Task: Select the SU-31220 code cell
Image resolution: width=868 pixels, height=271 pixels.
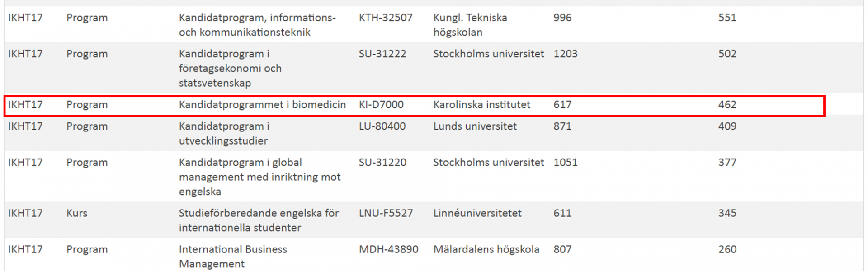Action: (382, 163)
